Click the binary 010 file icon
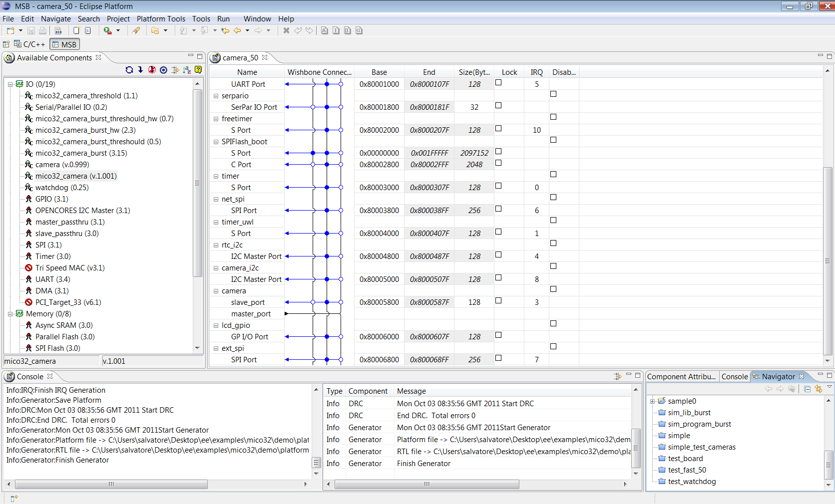 [x=58, y=30]
